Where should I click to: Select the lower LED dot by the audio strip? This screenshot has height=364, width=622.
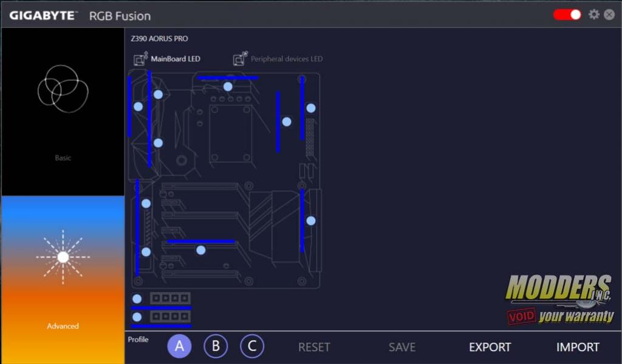tap(146, 252)
